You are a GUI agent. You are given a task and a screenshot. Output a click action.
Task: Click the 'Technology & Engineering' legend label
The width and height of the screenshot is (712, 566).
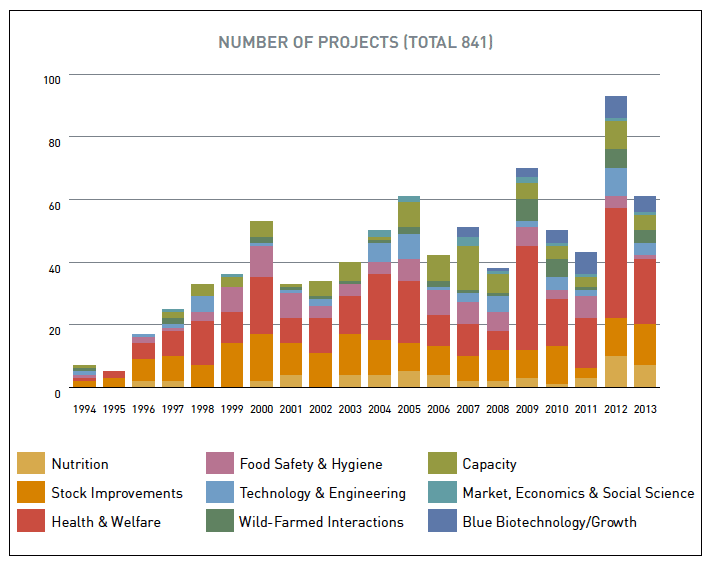click(x=323, y=493)
